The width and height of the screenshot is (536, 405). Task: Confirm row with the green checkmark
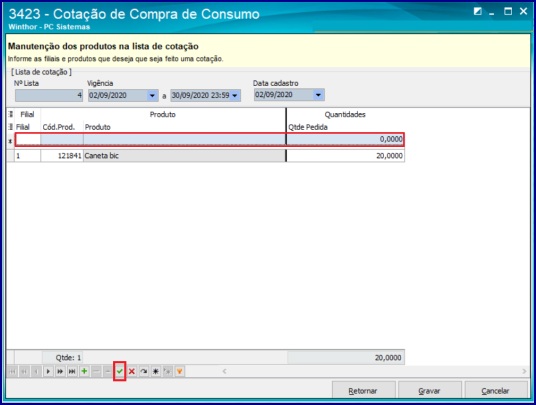[120, 372]
